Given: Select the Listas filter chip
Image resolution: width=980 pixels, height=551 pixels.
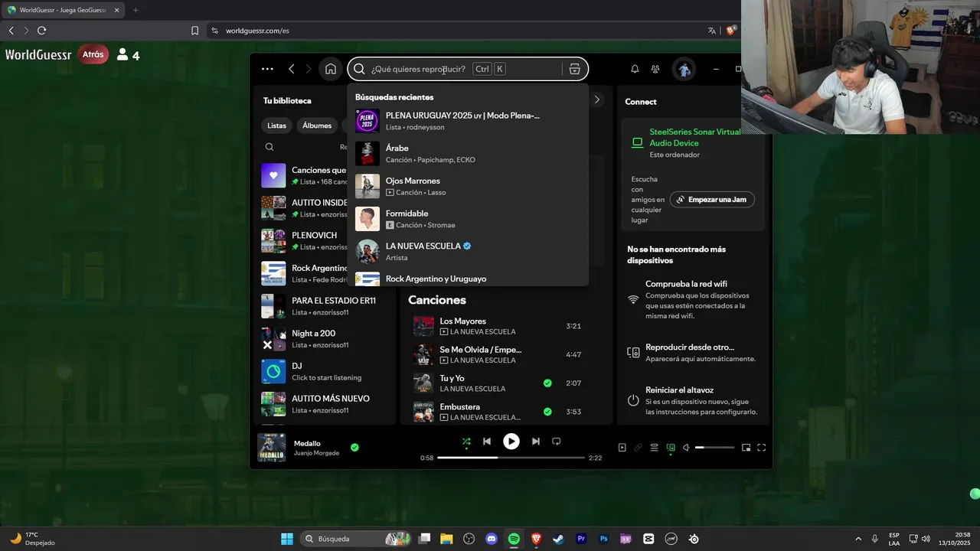Looking at the screenshot, I should click(277, 126).
